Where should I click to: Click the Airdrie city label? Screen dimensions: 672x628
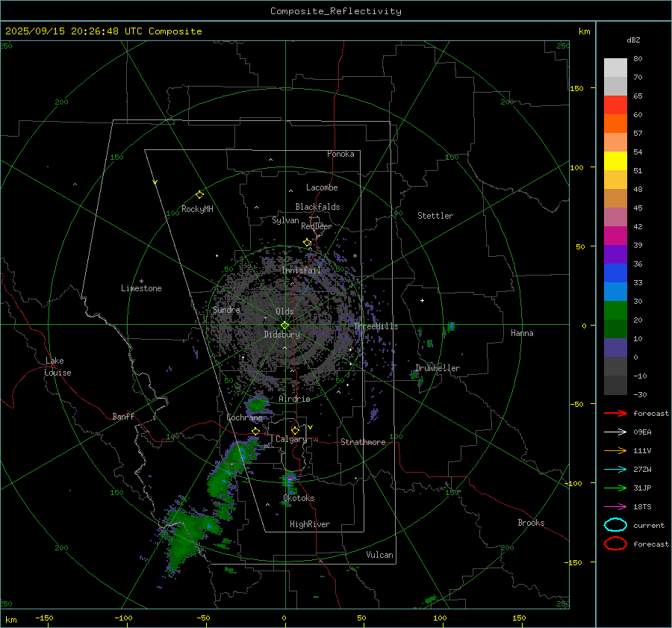(294, 399)
